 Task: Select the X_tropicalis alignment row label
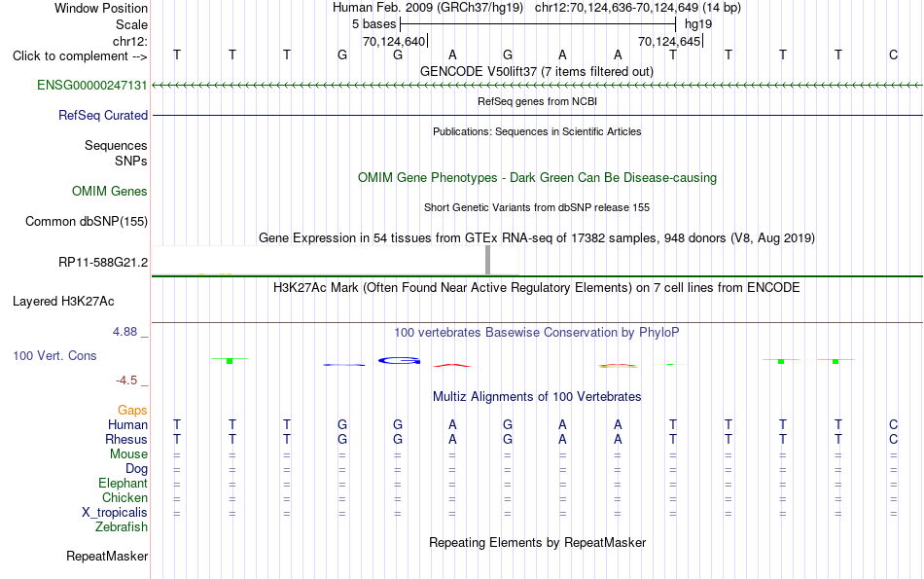(x=115, y=513)
